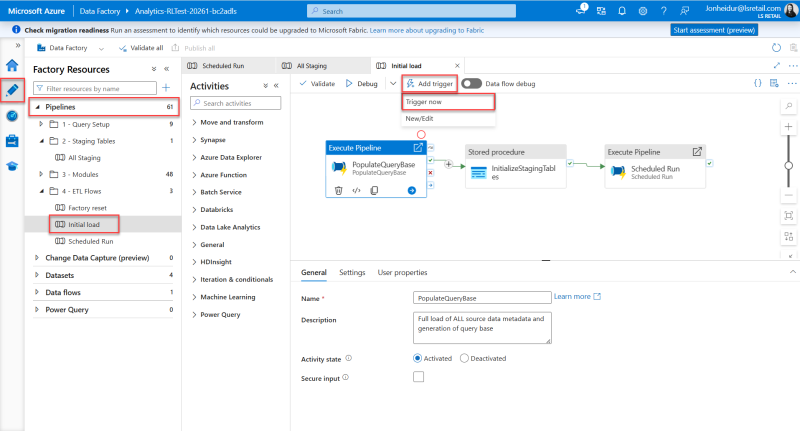
Task: Toggle Data flow debug switch
Action: 471,84
